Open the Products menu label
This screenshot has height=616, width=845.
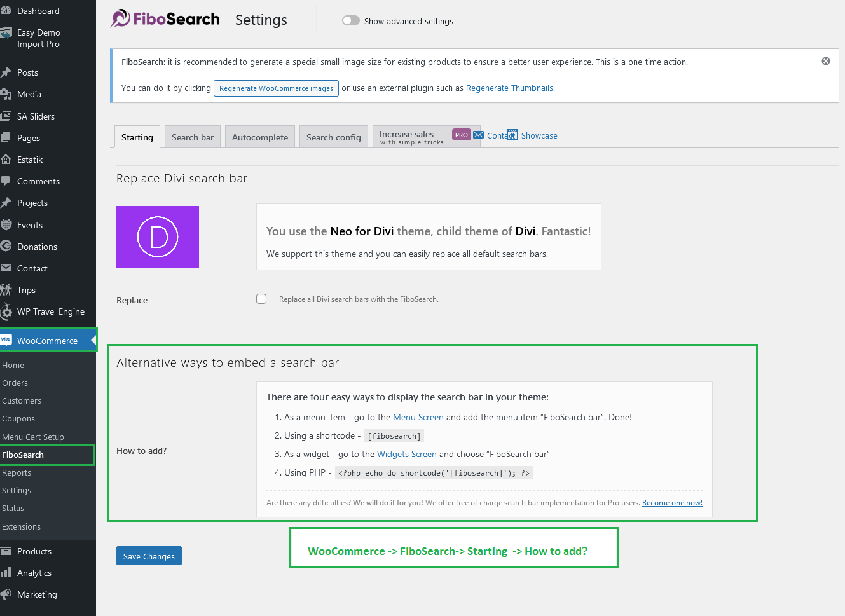[34, 551]
